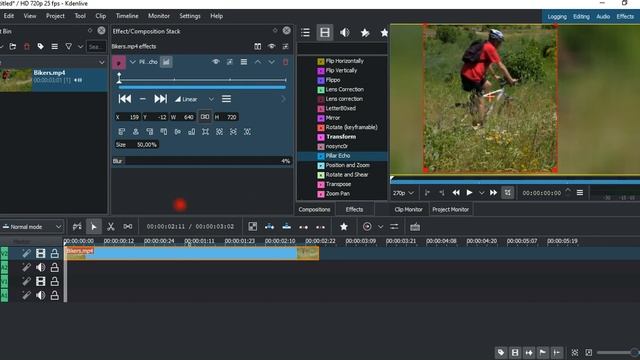Toggle effects on first video track

pyautogui.click(x=27, y=253)
